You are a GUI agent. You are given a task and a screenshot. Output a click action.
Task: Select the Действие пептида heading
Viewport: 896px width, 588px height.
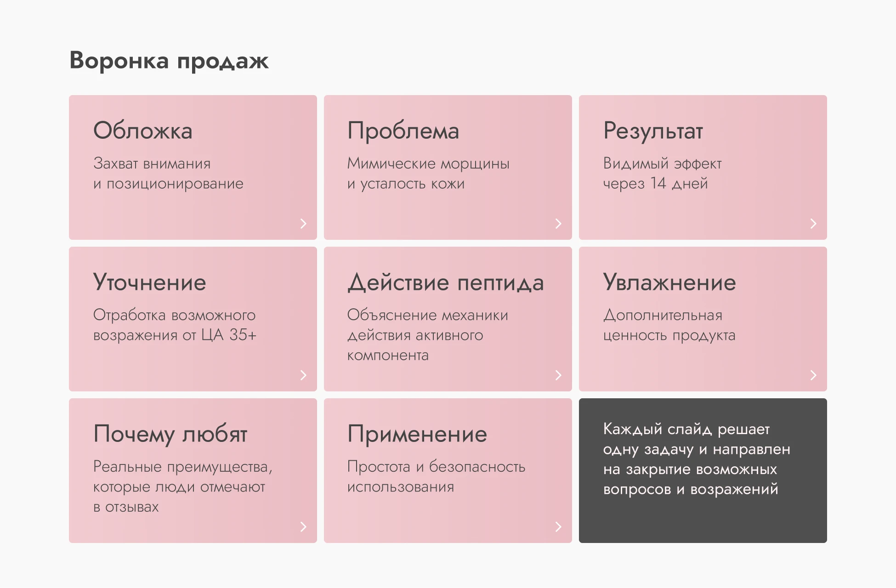[x=446, y=282]
